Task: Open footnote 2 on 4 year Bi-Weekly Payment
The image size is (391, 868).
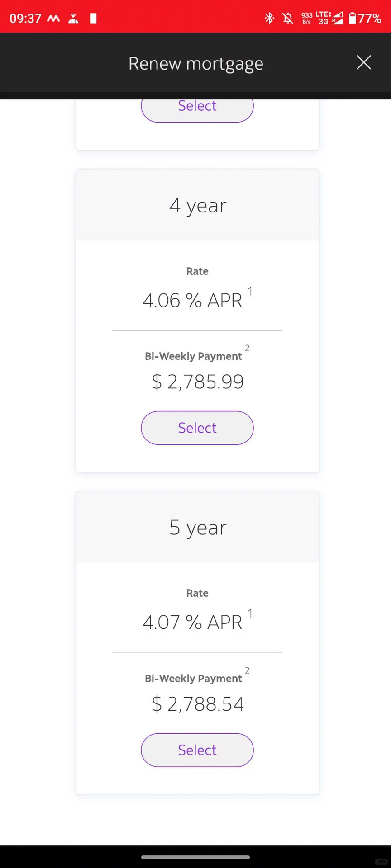Action: [247, 348]
